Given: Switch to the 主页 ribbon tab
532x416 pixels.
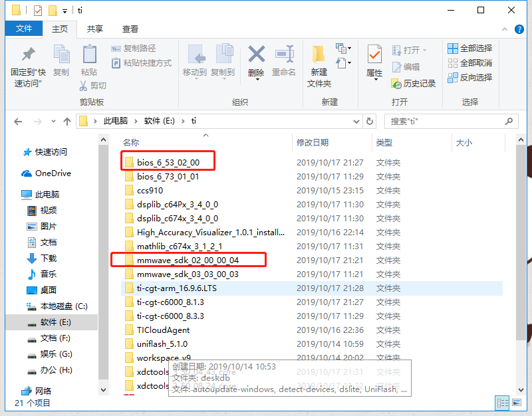Looking at the screenshot, I should (x=60, y=29).
